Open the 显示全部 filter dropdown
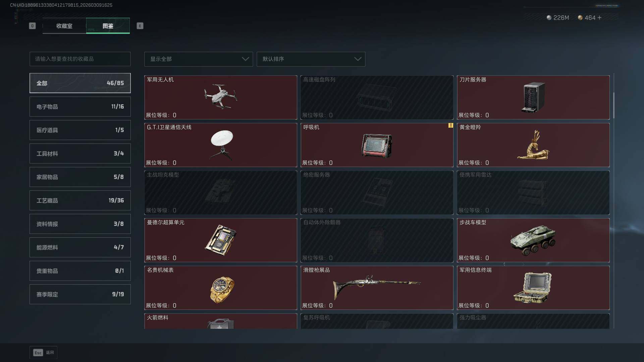644x362 pixels. tap(199, 59)
